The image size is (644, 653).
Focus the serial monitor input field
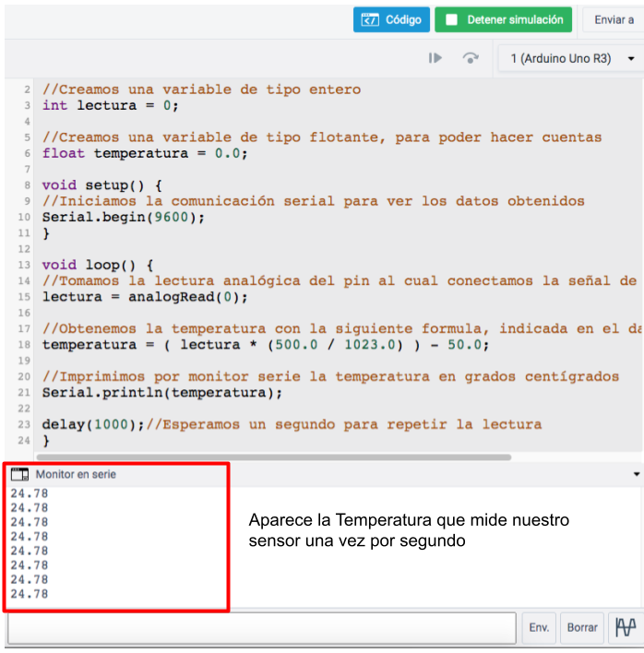(262, 627)
